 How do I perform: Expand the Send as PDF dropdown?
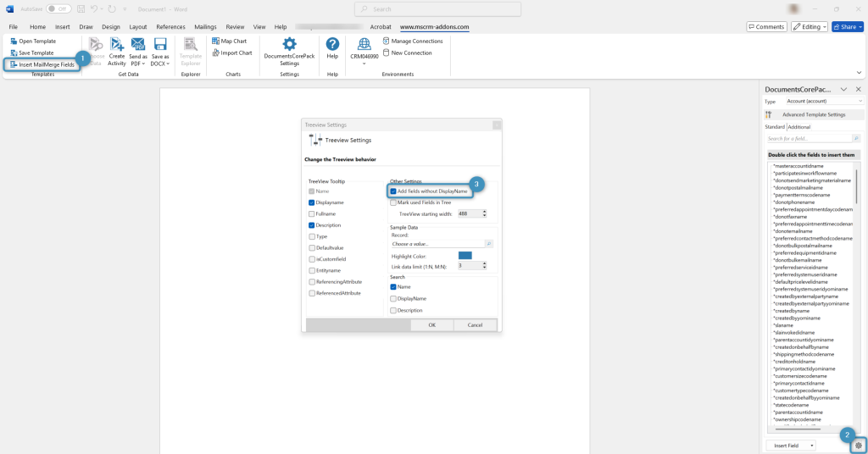coord(143,64)
